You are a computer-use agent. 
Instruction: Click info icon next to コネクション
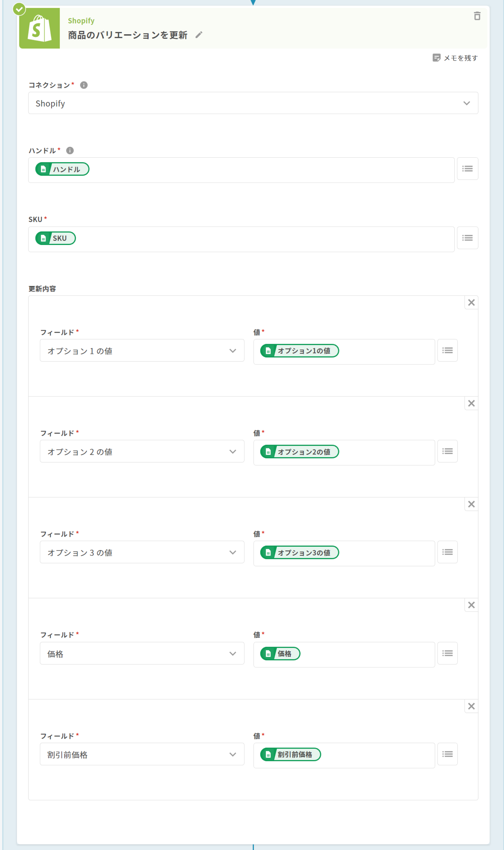click(x=84, y=85)
